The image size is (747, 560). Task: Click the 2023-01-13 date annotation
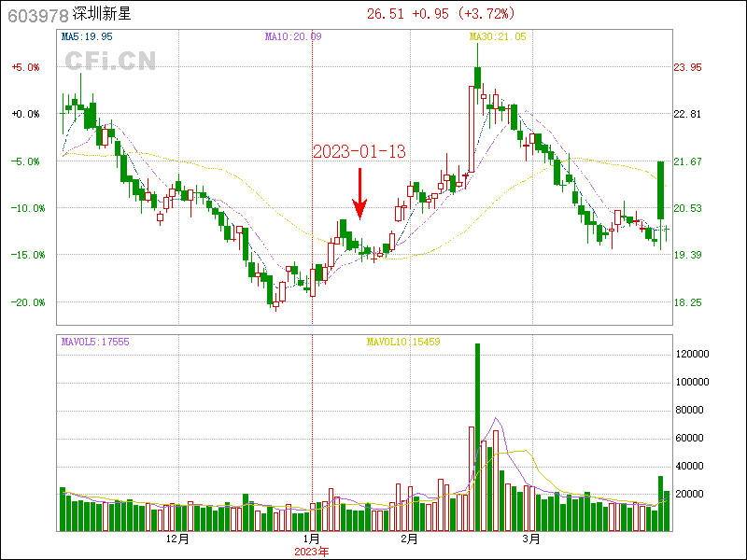click(x=359, y=151)
